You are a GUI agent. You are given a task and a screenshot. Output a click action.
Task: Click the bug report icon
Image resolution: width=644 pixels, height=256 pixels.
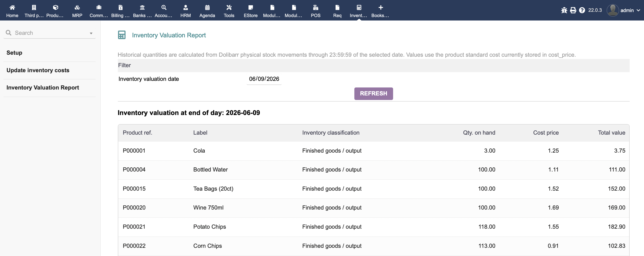(x=564, y=10)
